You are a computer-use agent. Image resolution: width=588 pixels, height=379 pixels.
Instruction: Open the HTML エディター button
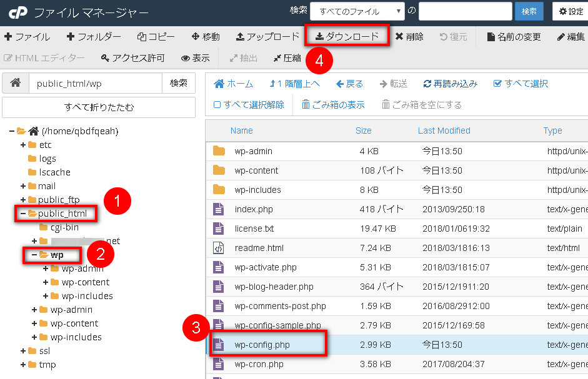coord(44,58)
